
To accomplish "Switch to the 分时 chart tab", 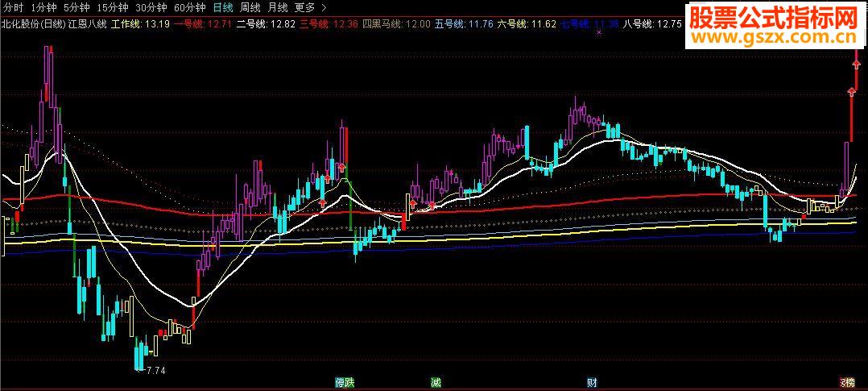I will [x=13, y=8].
